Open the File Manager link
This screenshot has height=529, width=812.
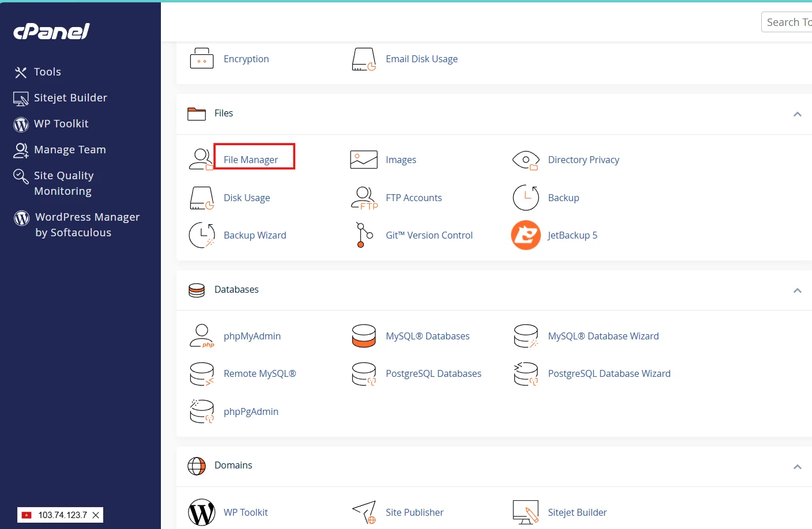pyautogui.click(x=251, y=160)
